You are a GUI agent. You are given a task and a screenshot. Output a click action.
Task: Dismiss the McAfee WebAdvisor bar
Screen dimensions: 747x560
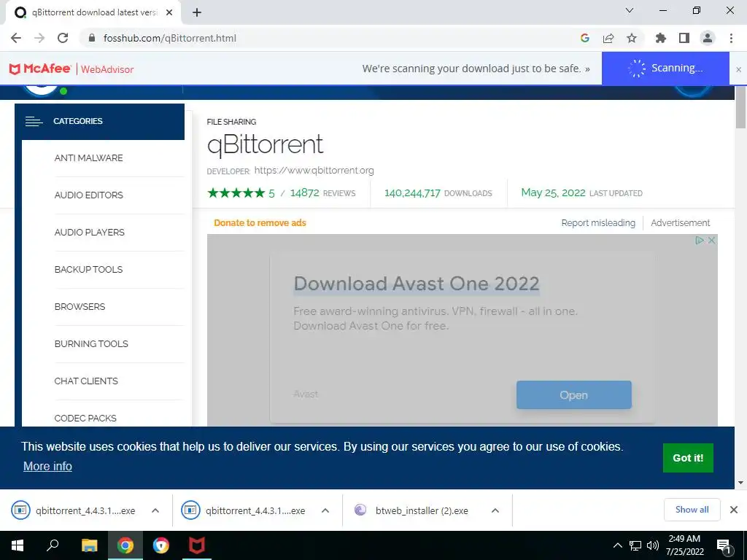coord(738,69)
